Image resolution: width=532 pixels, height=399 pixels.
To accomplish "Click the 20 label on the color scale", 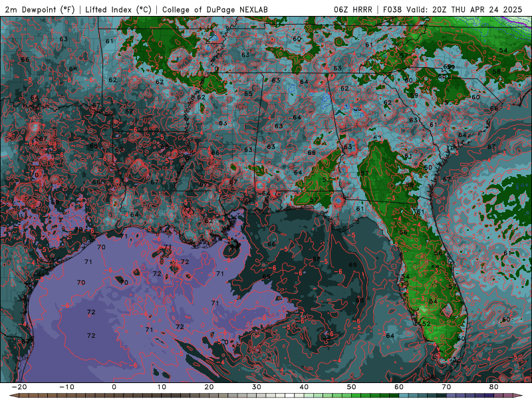I will (x=209, y=387).
